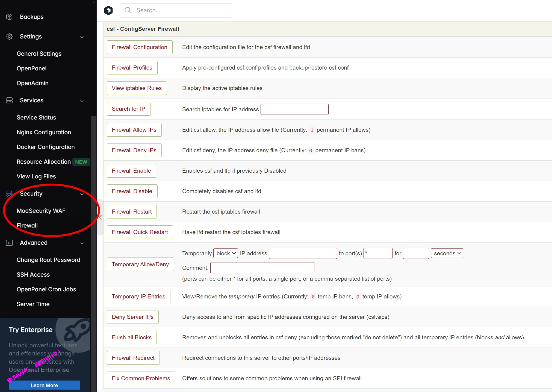
Task: Collapse the sidebar using the arrow handle
Action: pos(100,217)
